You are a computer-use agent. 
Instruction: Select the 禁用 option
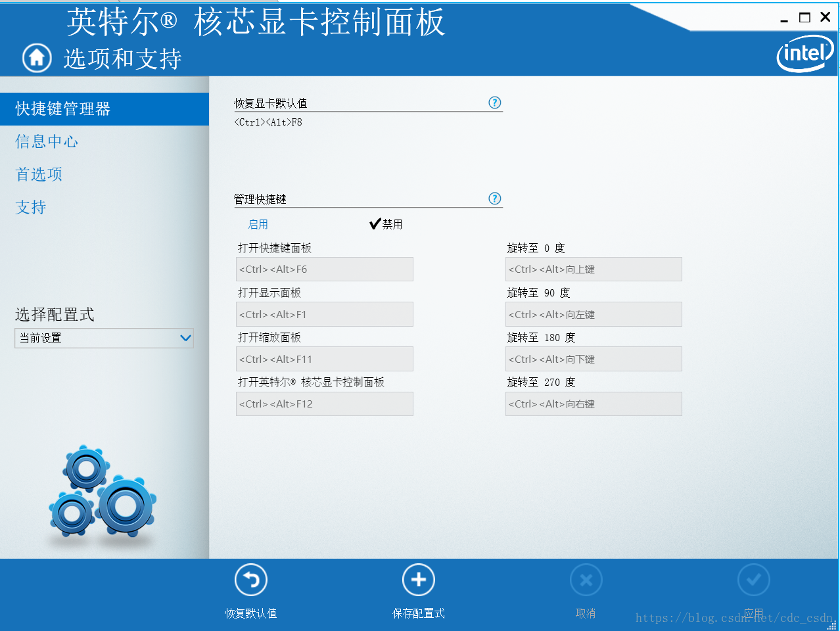(386, 224)
